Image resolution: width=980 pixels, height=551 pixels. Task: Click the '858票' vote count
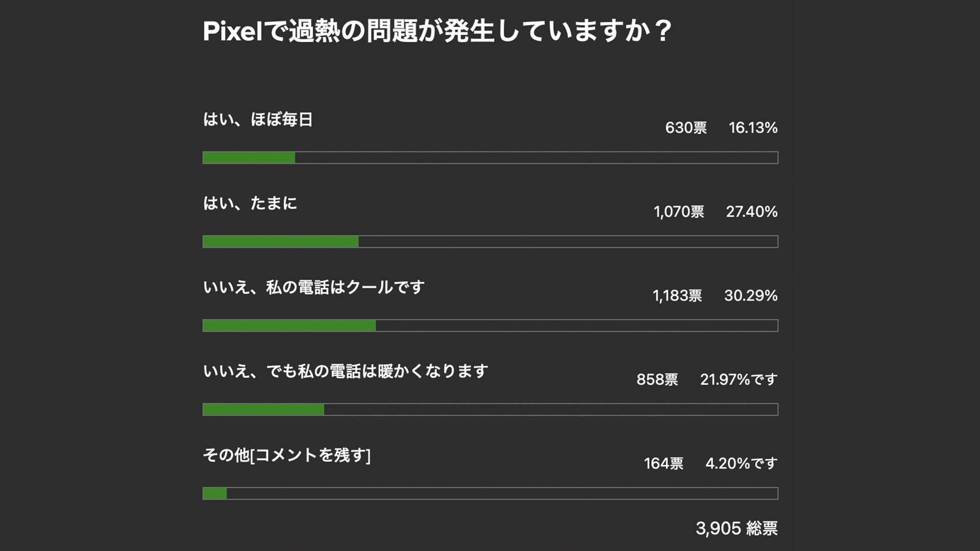tap(657, 380)
